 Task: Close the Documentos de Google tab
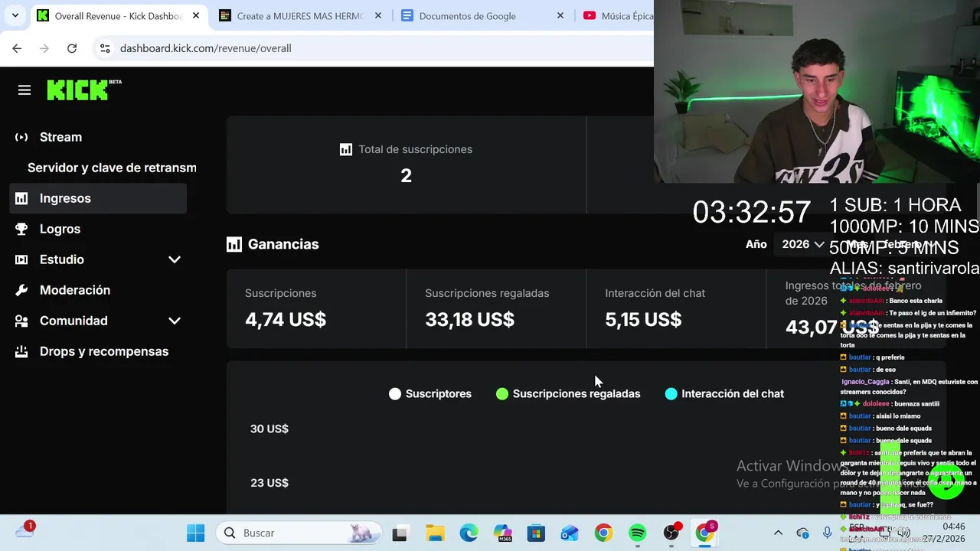click(560, 15)
